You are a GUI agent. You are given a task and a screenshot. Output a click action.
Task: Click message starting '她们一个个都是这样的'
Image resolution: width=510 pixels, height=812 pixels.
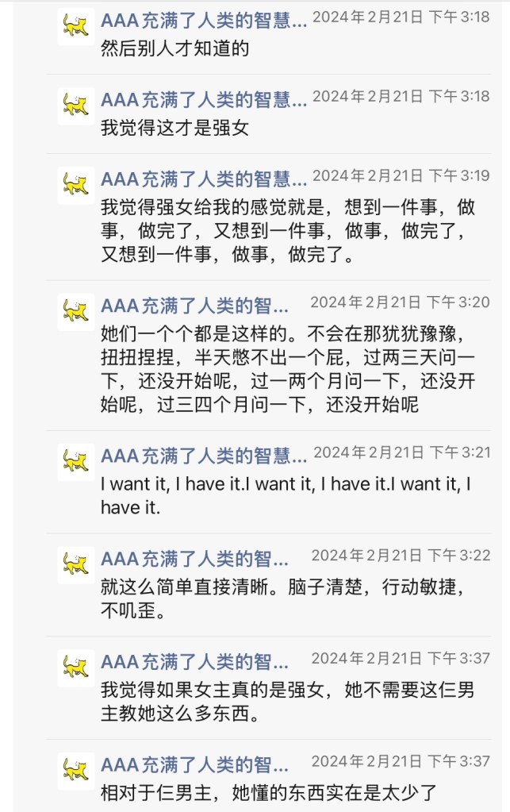pos(287,368)
